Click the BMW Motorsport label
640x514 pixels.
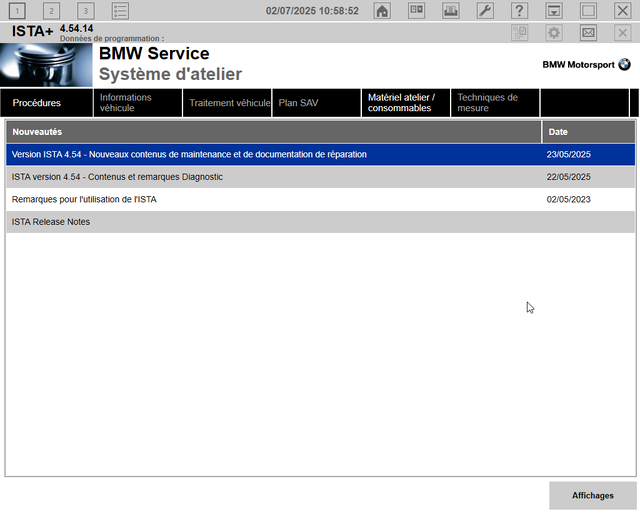click(578, 65)
